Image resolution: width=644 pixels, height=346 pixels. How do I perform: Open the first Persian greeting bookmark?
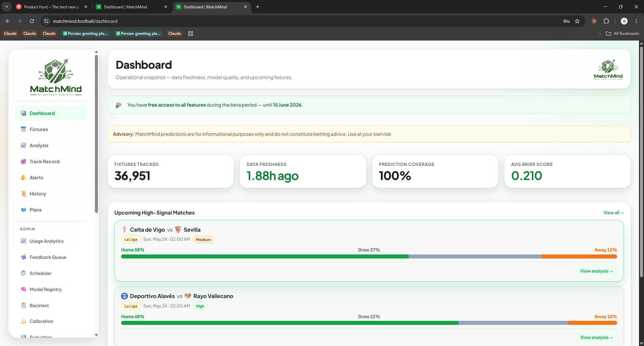pos(86,34)
